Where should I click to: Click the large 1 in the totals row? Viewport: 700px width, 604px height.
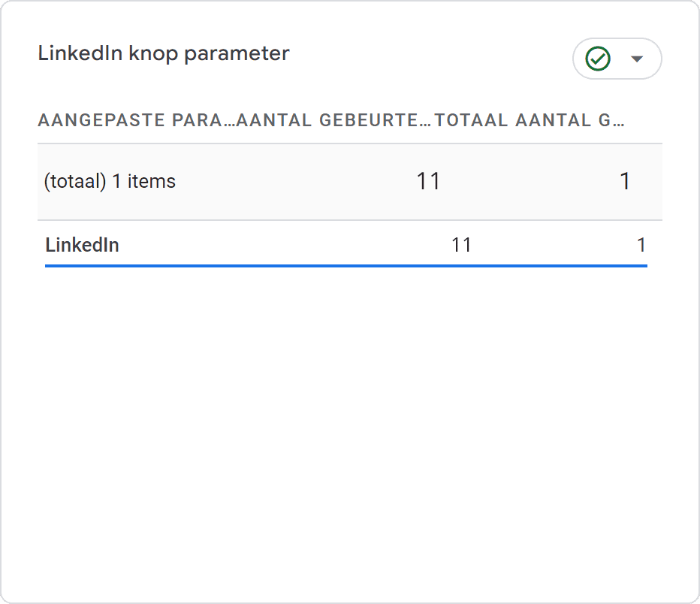point(625,181)
